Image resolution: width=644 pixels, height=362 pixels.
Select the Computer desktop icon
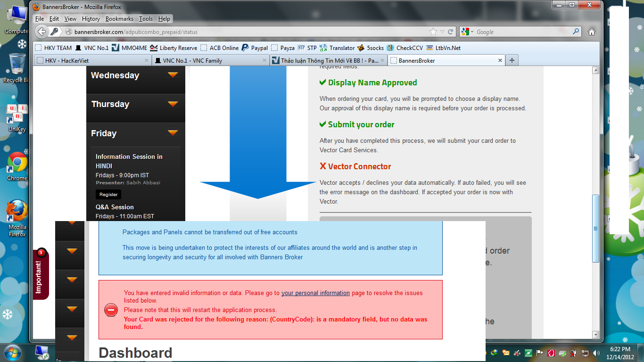click(16, 21)
